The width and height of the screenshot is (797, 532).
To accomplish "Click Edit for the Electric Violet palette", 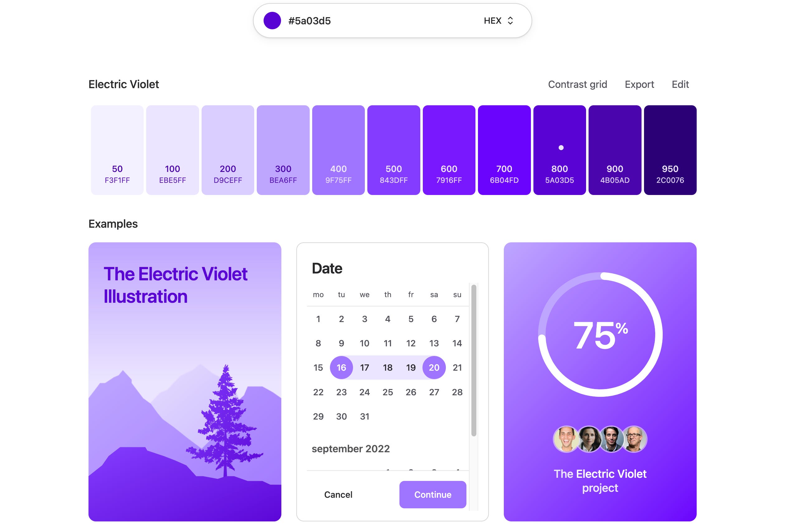I will tap(680, 84).
